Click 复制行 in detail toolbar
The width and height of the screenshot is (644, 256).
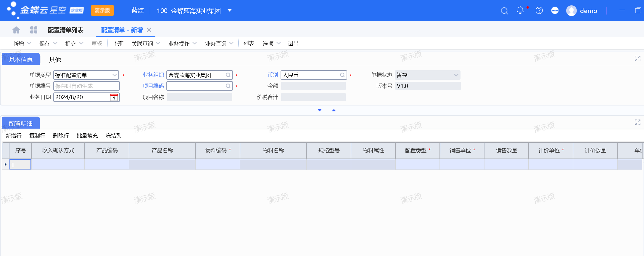37,135
